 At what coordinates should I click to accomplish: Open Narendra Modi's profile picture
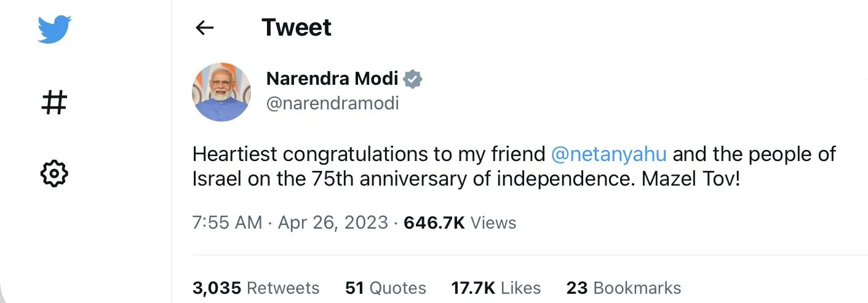221,92
